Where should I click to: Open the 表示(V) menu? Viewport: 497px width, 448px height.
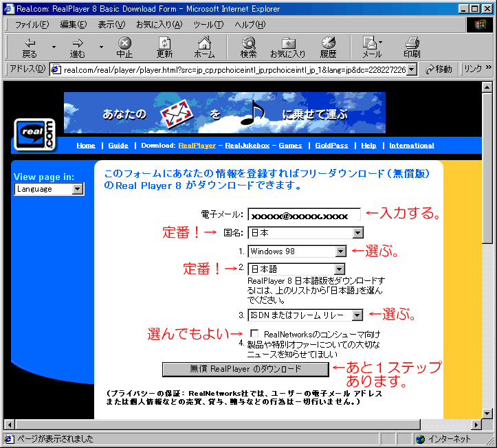[x=111, y=25]
